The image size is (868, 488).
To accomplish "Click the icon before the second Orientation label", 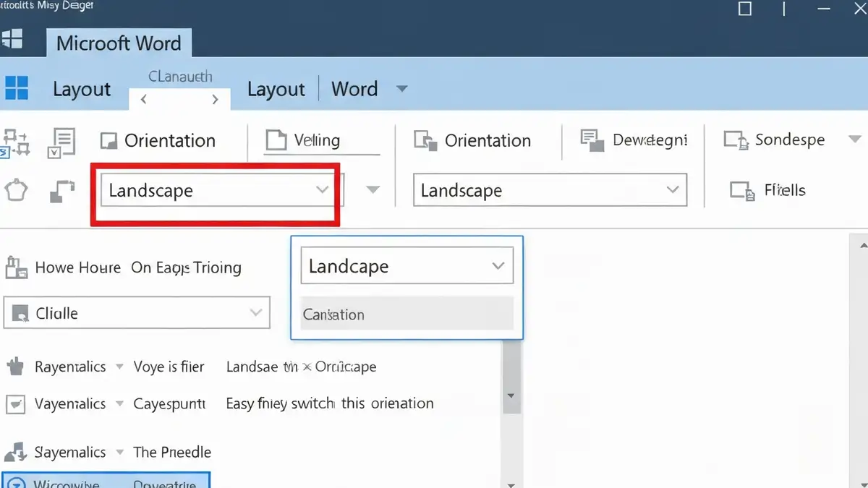I will pos(425,140).
